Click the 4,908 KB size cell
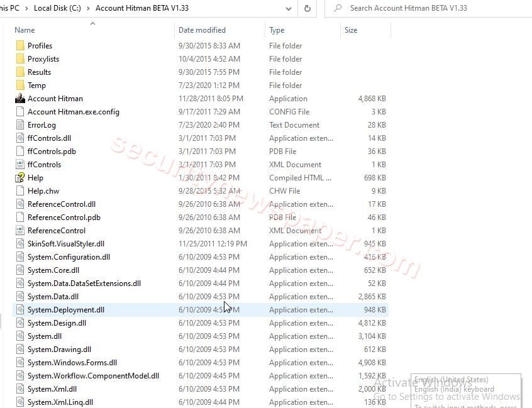This screenshot has height=408, width=532. [x=372, y=363]
